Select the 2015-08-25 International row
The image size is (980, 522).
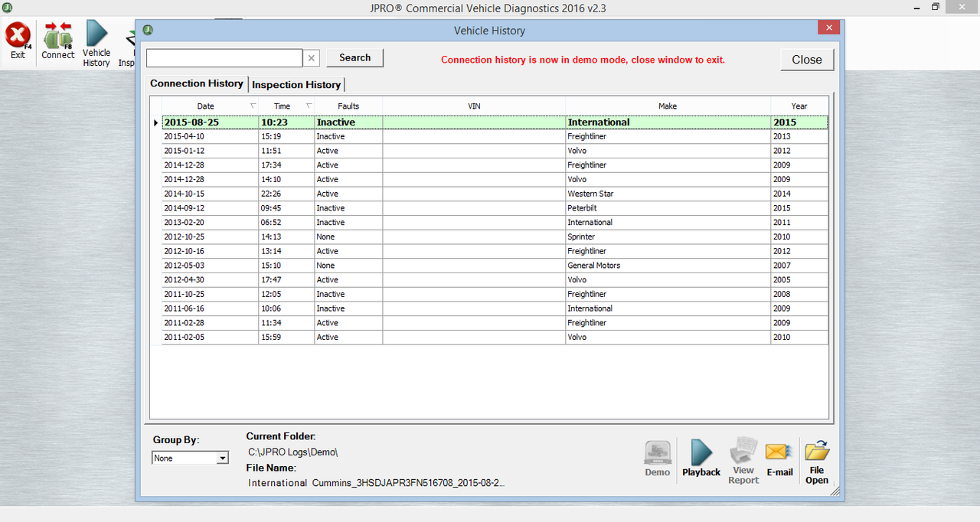coord(495,122)
